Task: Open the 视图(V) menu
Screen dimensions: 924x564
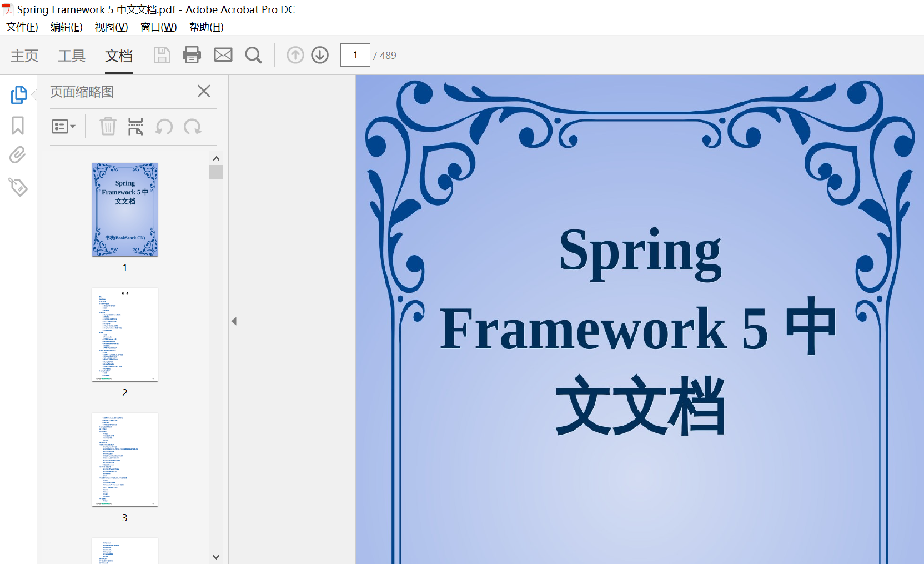Action: 112,27
